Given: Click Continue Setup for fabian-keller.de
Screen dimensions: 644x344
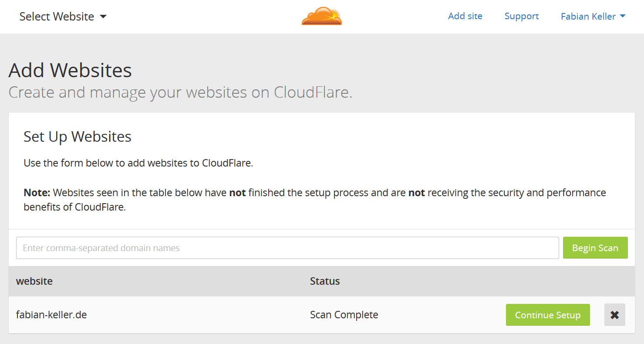Looking at the screenshot, I should tap(548, 314).
